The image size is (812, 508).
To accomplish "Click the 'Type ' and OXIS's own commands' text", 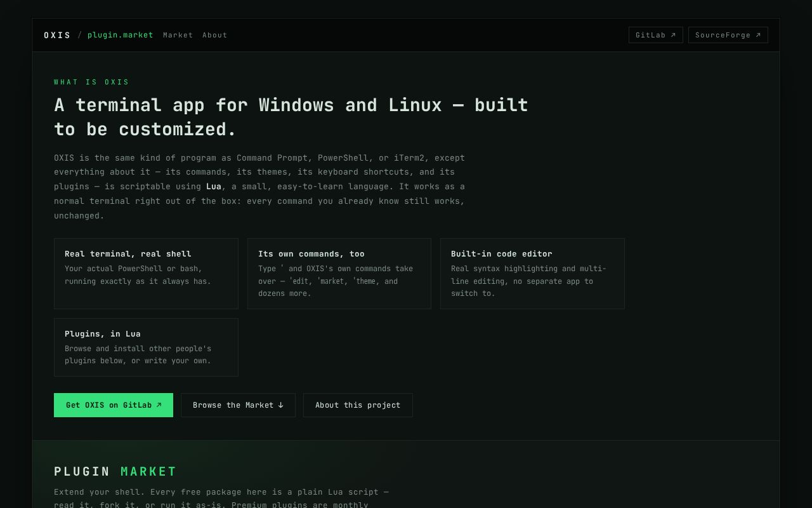I will [x=336, y=281].
